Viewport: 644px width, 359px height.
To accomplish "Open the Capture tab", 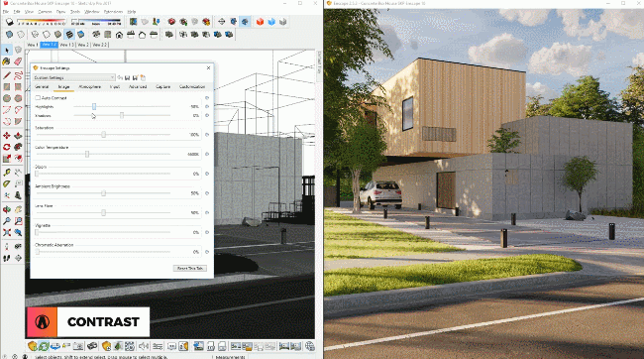I will coord(163,86).
